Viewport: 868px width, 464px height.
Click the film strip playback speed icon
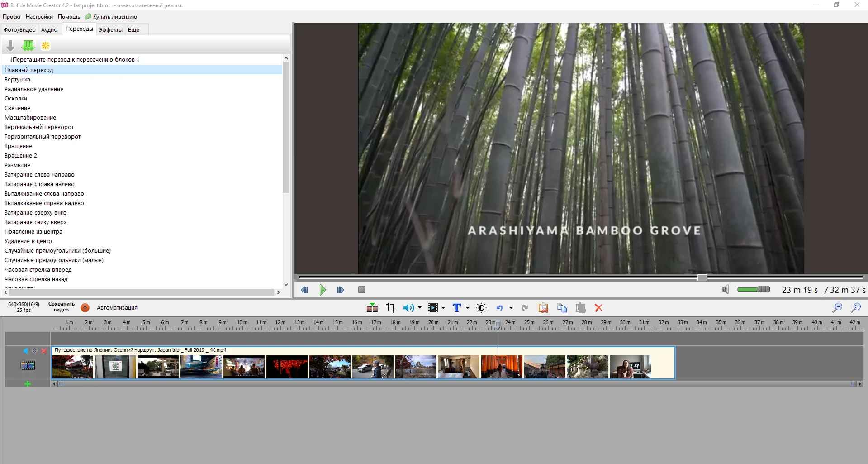tap(433, 308)
